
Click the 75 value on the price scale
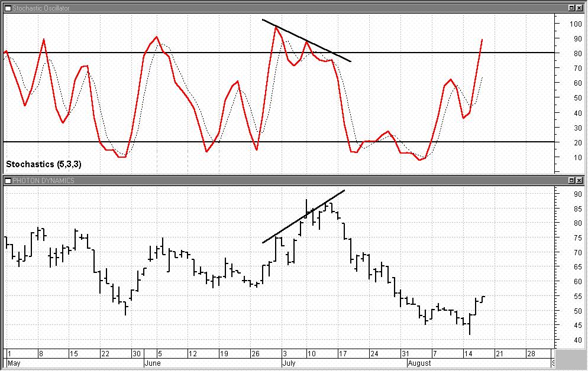[x=578, y=238]
